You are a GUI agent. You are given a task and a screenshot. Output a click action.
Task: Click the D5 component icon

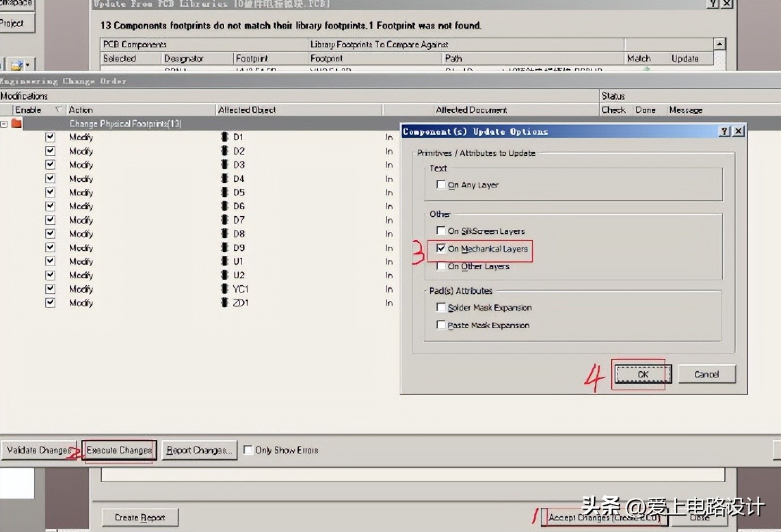tap(225, 192)
